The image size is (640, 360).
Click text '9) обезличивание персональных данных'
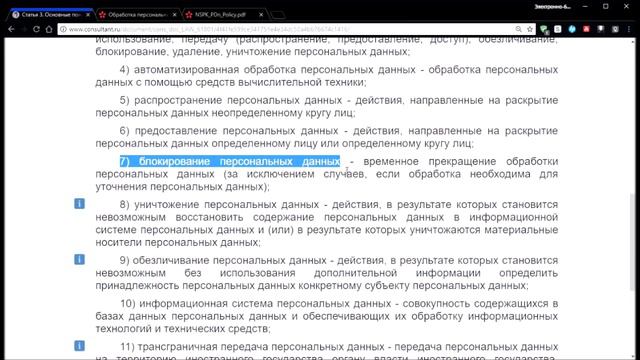tap(223, 260)
